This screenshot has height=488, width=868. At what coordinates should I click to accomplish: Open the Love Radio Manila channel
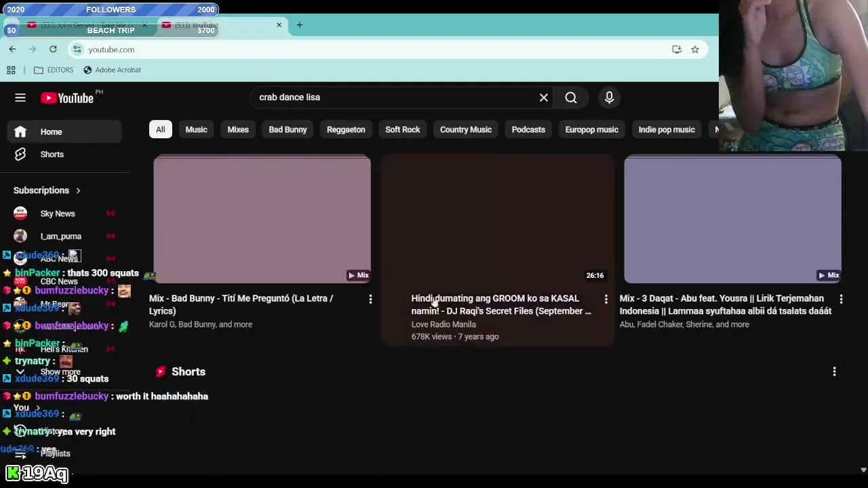[443, 325]
